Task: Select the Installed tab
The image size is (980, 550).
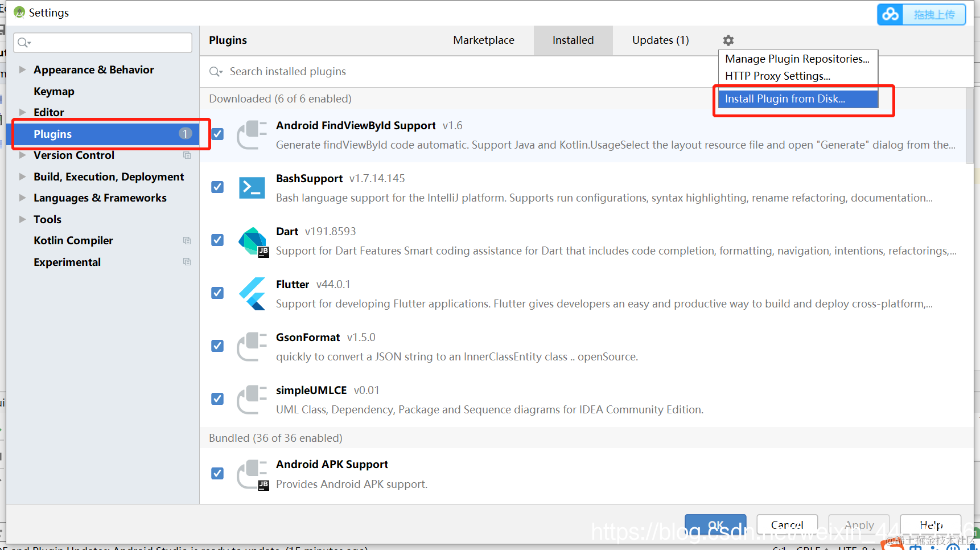Action: [573, 40]
